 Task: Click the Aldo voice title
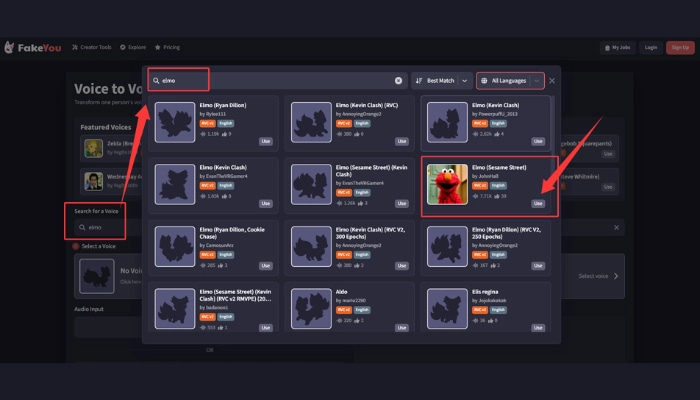click(342, 292)
